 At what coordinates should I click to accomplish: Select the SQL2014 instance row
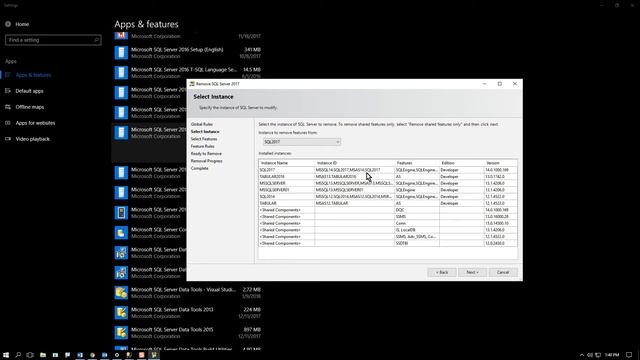(x=388, y=196)
